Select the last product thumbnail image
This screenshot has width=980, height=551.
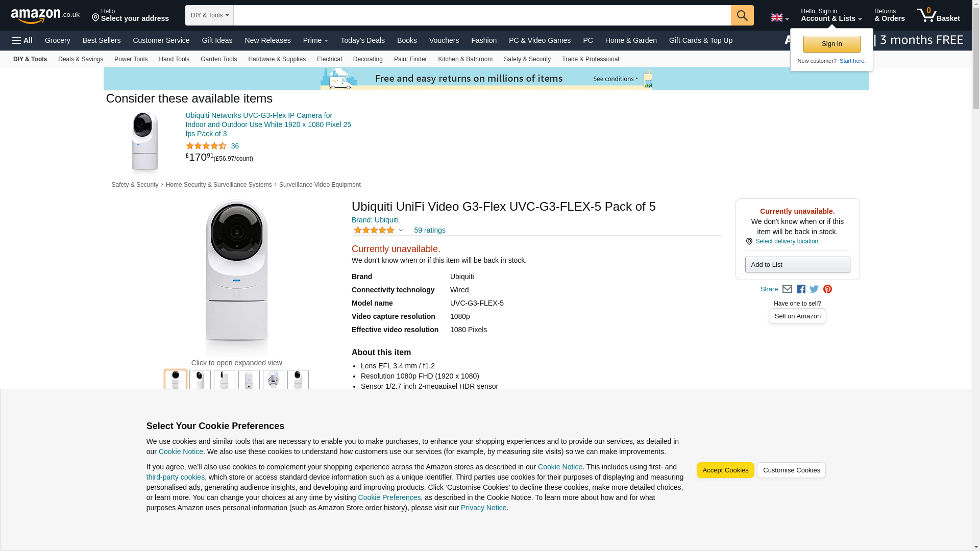(298, 380)
